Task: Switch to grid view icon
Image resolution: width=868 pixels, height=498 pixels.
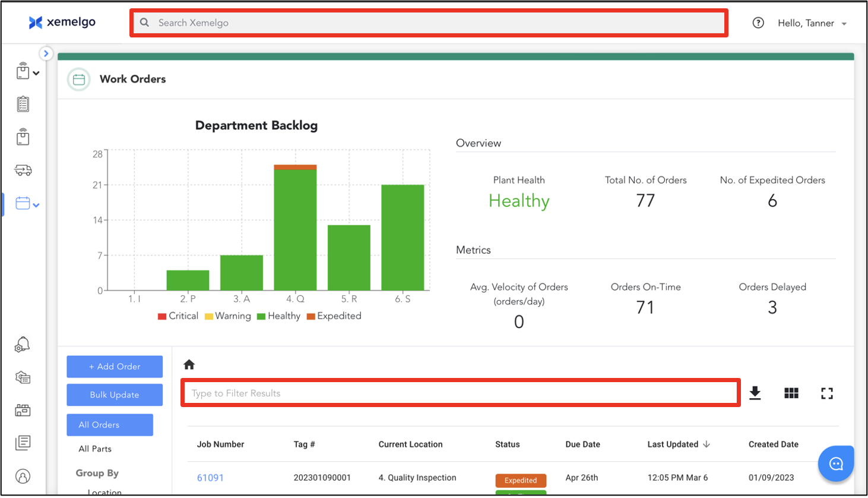Action: (791, 393)
